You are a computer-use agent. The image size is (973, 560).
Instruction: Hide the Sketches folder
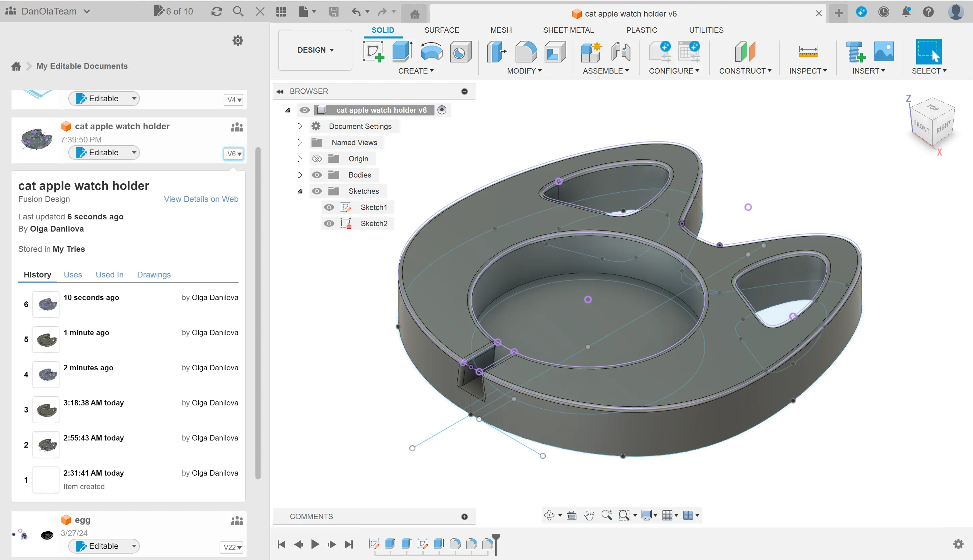[317, 191]
